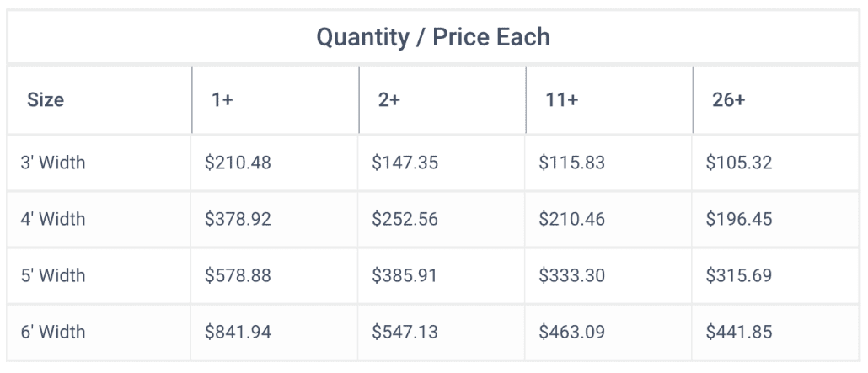Click the $210.48 price cell
868x373 pixels.
click(x=238, y=163)
